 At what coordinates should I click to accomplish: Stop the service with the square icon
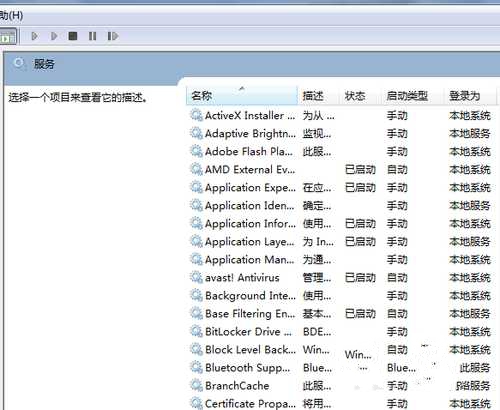[x=73, y=36]
